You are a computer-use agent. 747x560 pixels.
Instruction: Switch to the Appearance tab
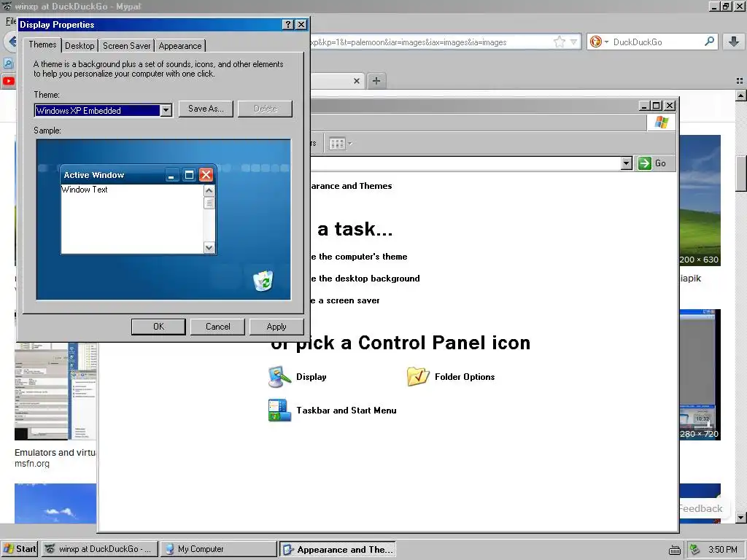point(180,46)
